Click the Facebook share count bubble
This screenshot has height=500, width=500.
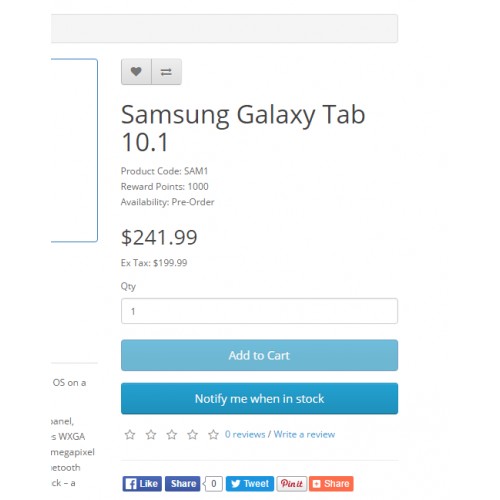pyautogui.click(x=213, y=484)
